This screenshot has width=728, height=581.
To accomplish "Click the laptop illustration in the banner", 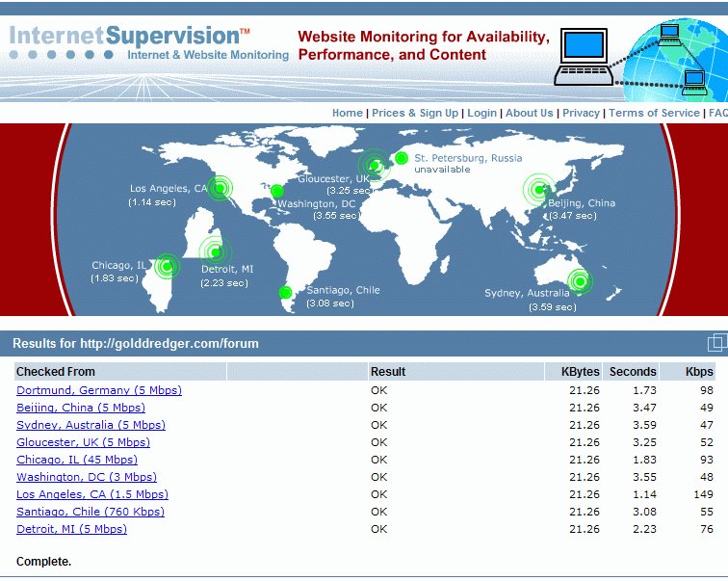I will [x=585, y=57].
